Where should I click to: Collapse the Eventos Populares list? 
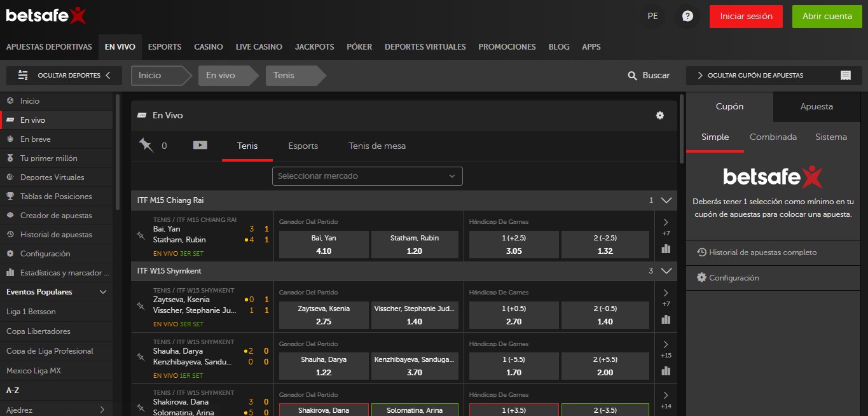(x=103, y=292)
